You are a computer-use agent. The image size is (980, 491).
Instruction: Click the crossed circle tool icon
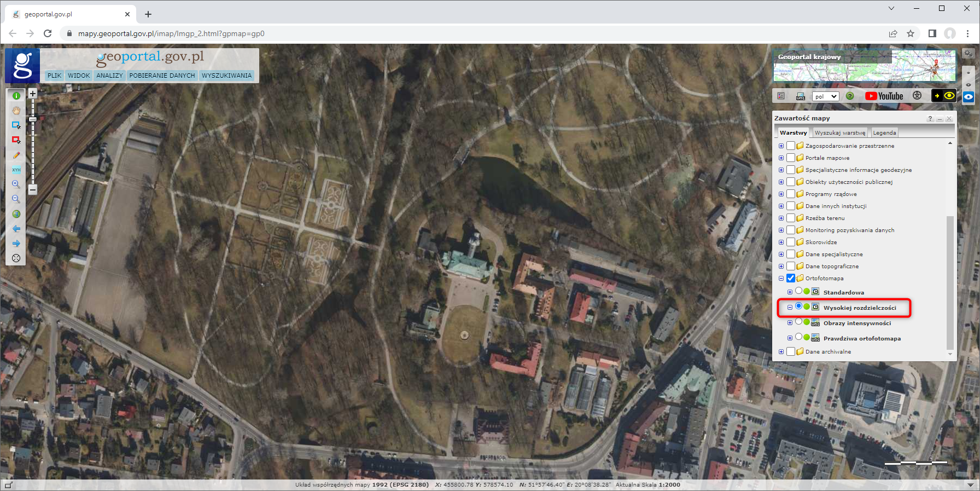pyautogui.click(x=16, y=258)
